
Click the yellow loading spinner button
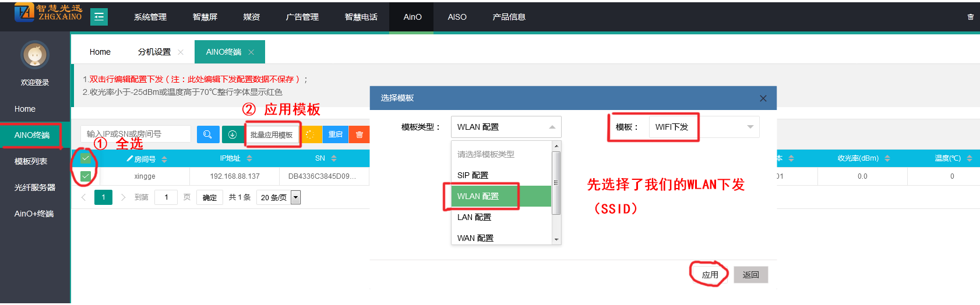(310, 134)
